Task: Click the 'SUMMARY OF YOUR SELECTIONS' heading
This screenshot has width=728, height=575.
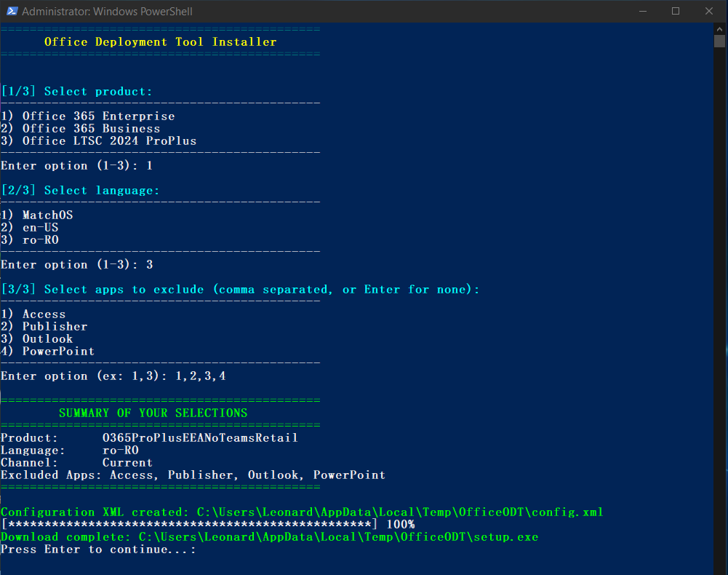Action: [153, 413]
